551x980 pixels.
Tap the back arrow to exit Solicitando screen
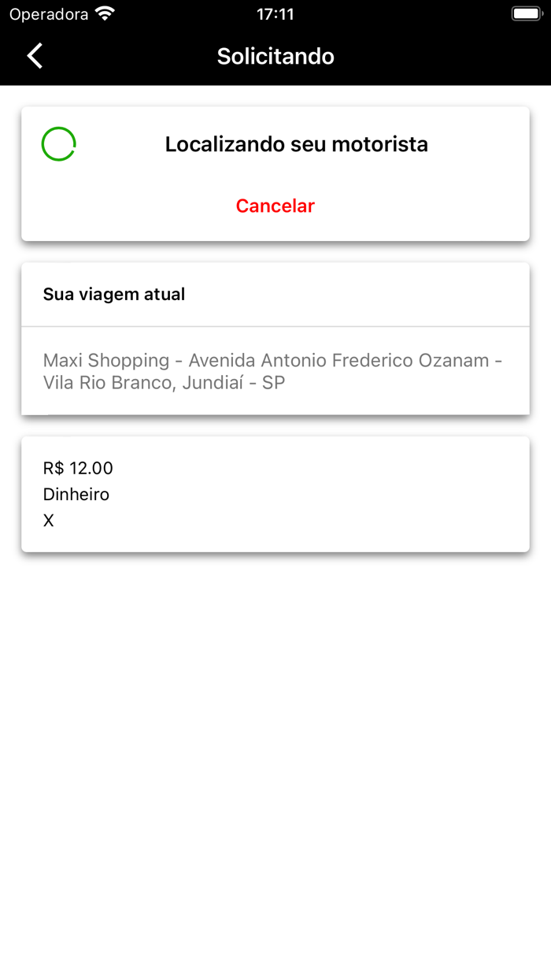pos(35,56)
